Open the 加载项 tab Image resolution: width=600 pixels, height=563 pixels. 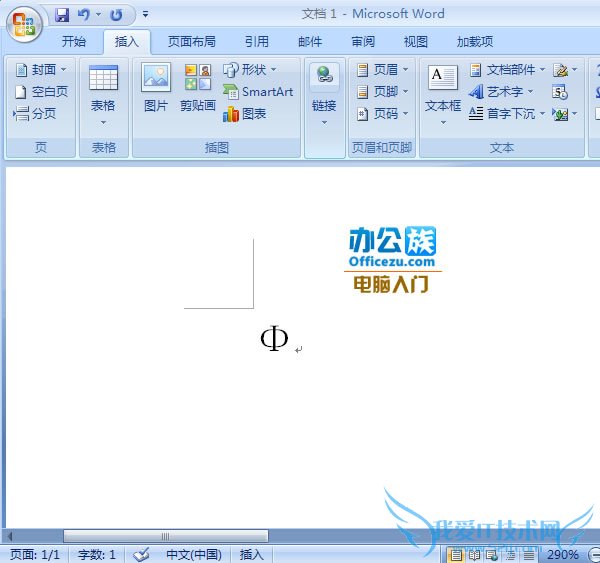tap(475, 41)
